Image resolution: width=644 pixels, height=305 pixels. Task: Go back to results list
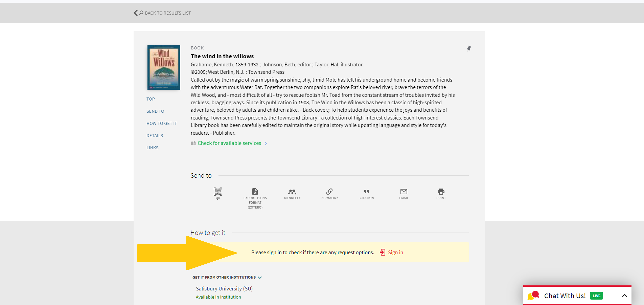tap(168, 13)
